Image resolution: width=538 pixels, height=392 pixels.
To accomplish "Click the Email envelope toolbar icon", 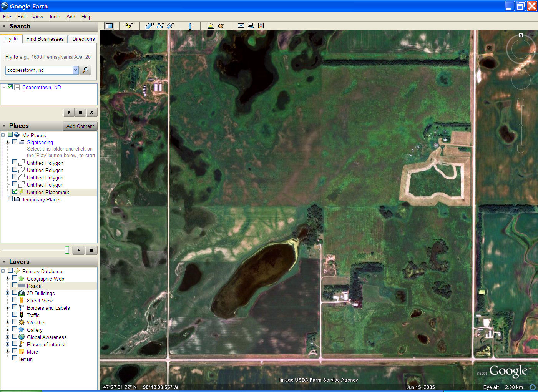I will (241, 26).
